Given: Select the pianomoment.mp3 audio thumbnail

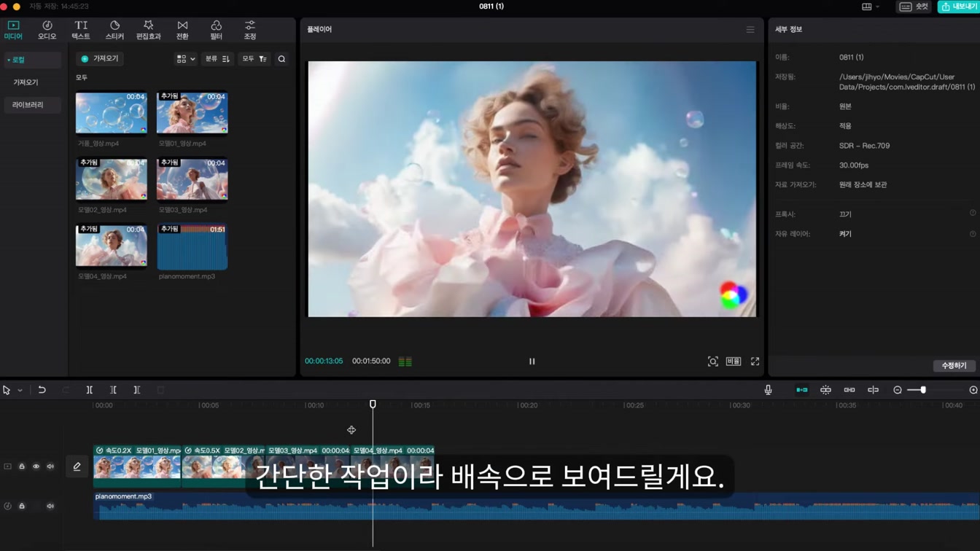Looking at the screenshot, I should pos(192,246).
